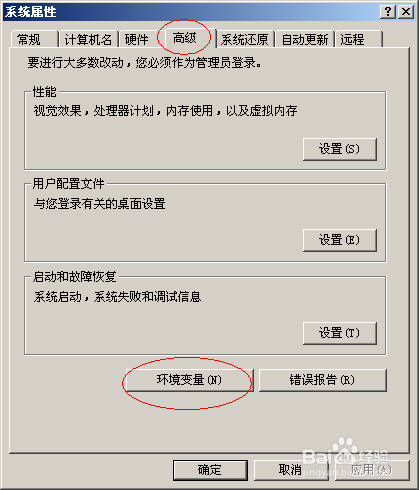Switch to the 自动更新 tab

pyautogui.click(x=305, y=40)
